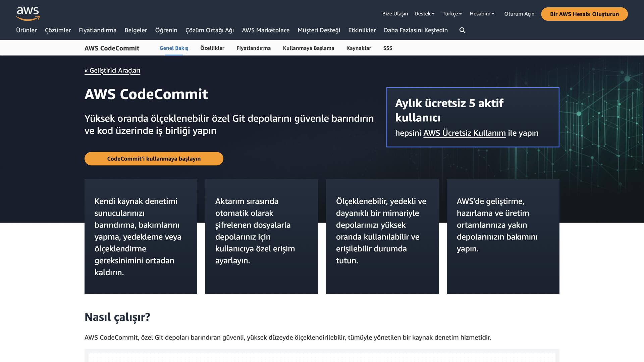Open the Türkçe language dropdown
The image size is (644, 362).
452,14
